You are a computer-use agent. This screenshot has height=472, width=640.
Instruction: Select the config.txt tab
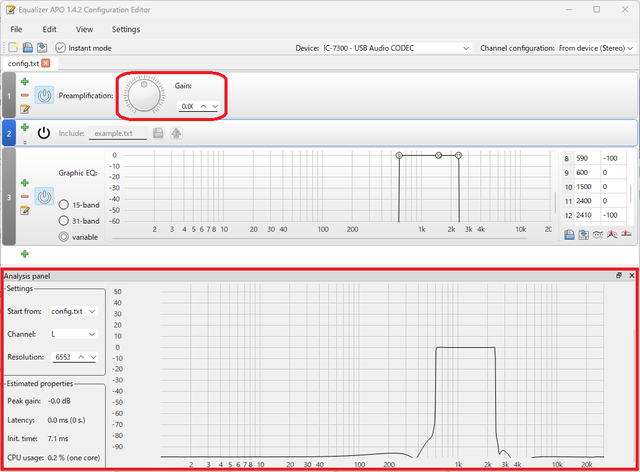[x=23, y=63]
